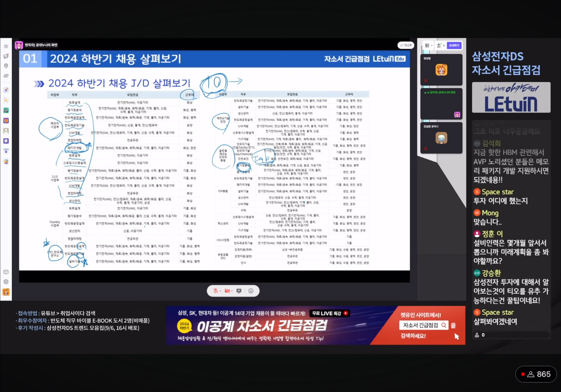This screenshot has width=561, height=392.
Task: Turn on the disabled camera
Action: (227, 291)
